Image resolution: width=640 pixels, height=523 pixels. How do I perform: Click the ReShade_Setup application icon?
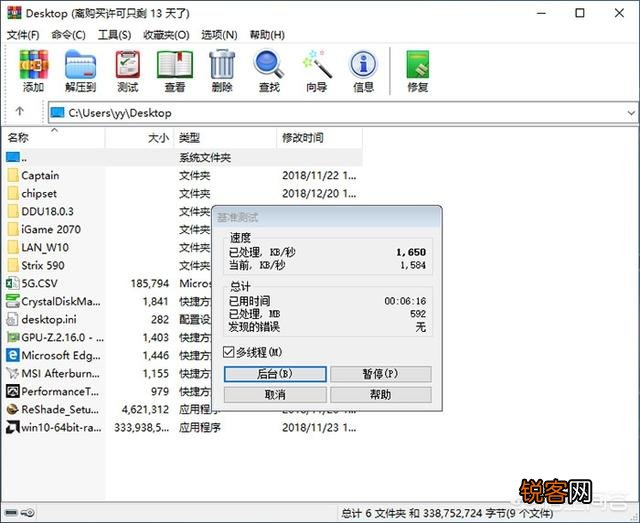click(x=13, y=409)
